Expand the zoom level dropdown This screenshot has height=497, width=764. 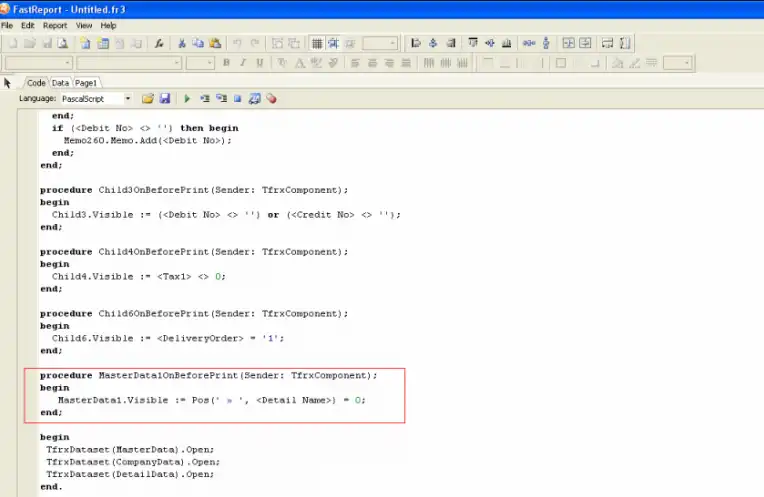pyautogui.click(x=393, y=43)
